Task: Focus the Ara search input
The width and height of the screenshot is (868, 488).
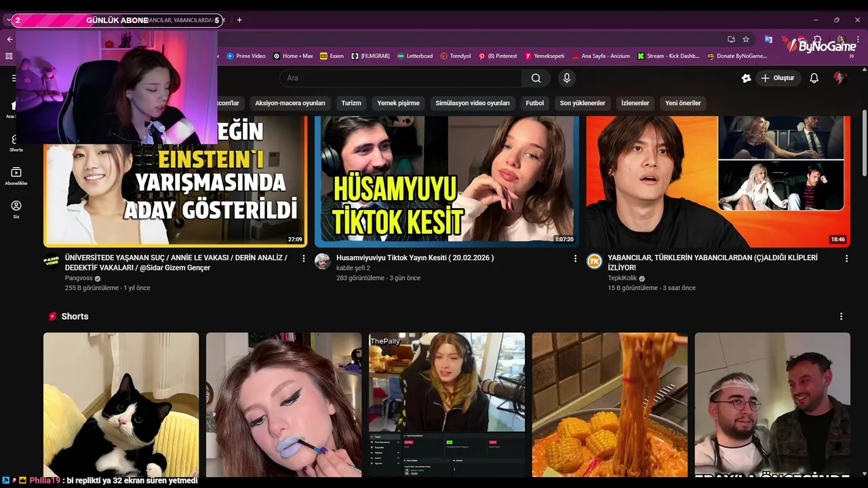Action: tap(401, 78)
